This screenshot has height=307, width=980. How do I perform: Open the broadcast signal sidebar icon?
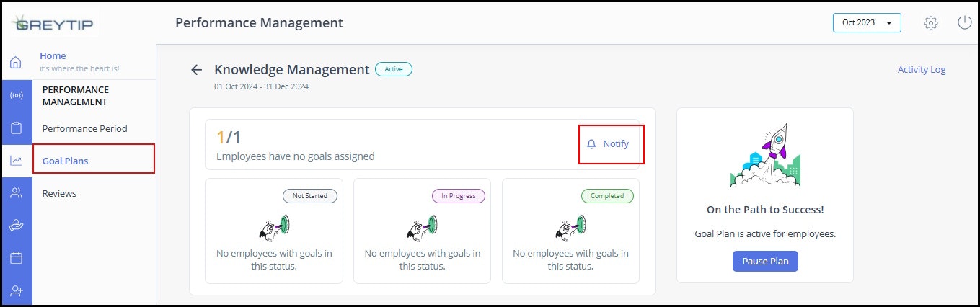[16, 95]
